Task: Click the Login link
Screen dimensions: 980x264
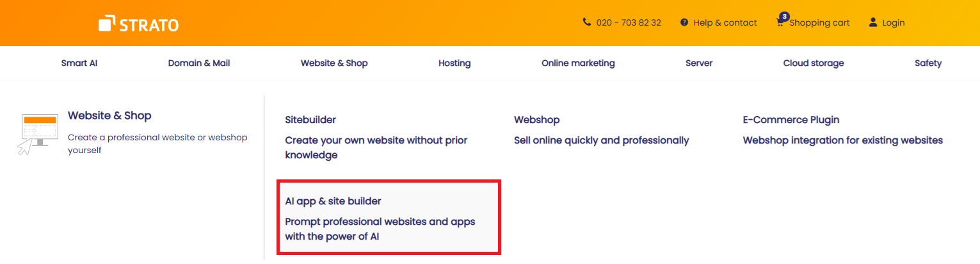Action: tap(894, 22)
